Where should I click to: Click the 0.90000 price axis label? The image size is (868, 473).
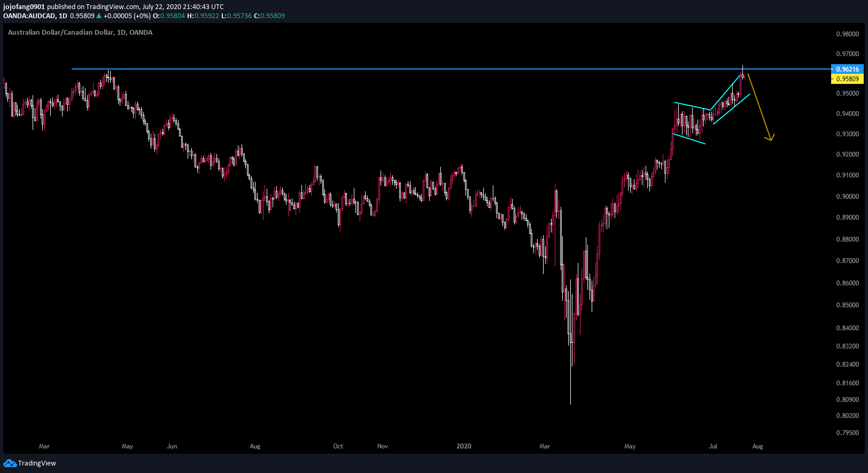(848, 197)
